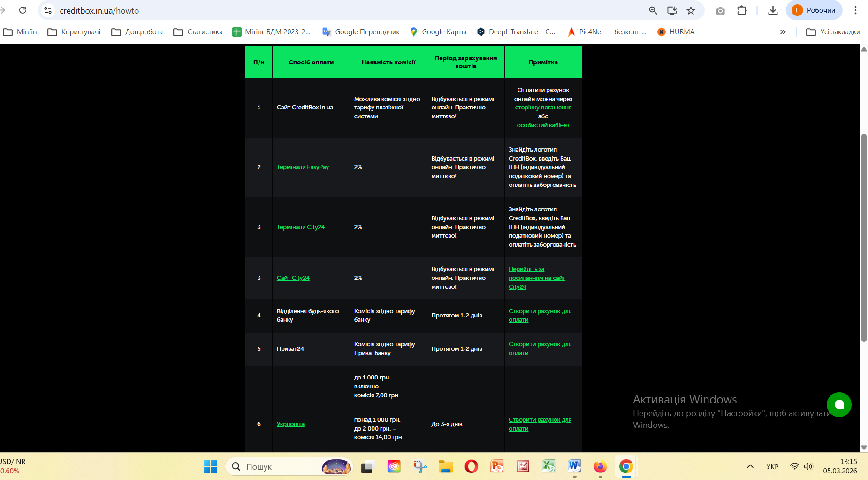Image resolution: width=868 pixels, height=480 pixels.
Task: Follow the особистий кабінет link
Action: point(543,125)
